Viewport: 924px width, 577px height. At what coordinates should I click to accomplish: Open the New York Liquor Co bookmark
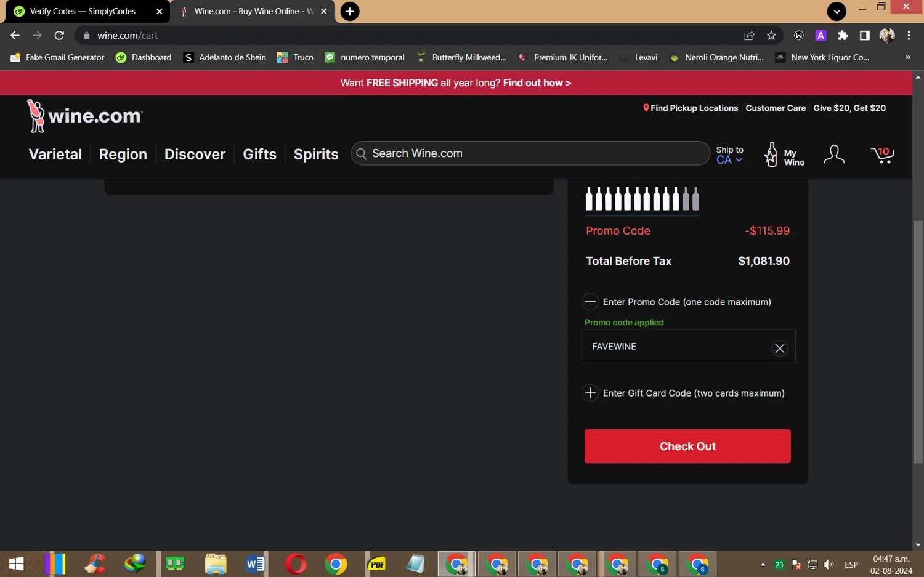coord(822,57)
